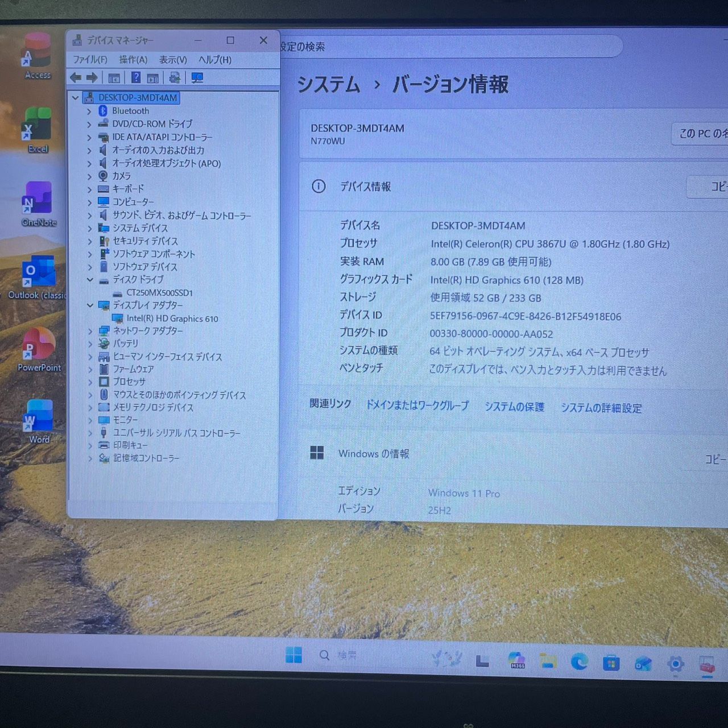Open the Word desktop shortcut
Viewport: 728px width, 728px height.
39,421
